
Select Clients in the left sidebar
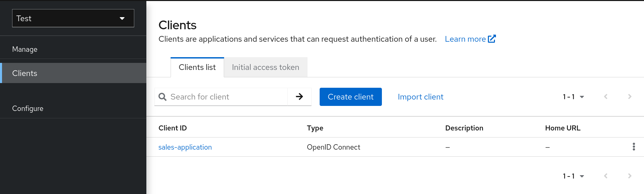[25, 73]
